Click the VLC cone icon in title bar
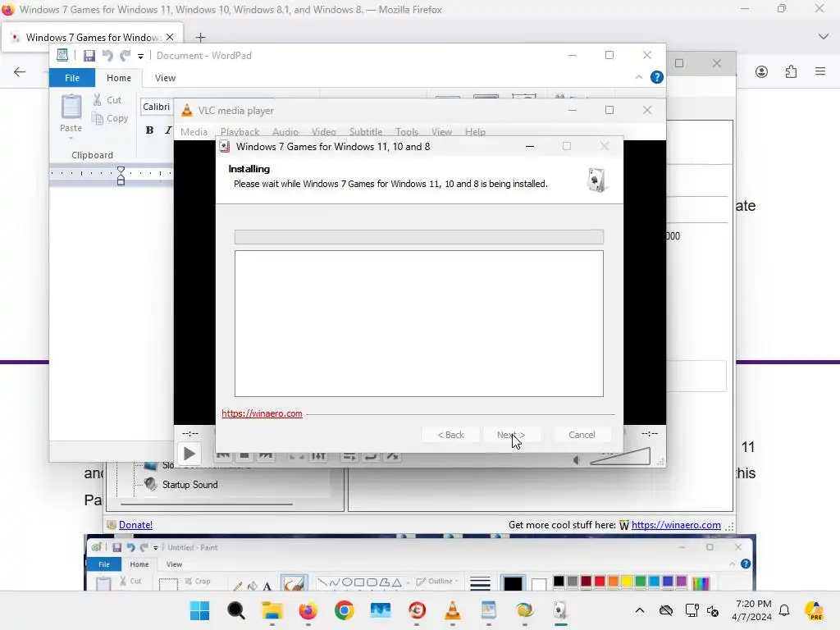 (186, 111)
